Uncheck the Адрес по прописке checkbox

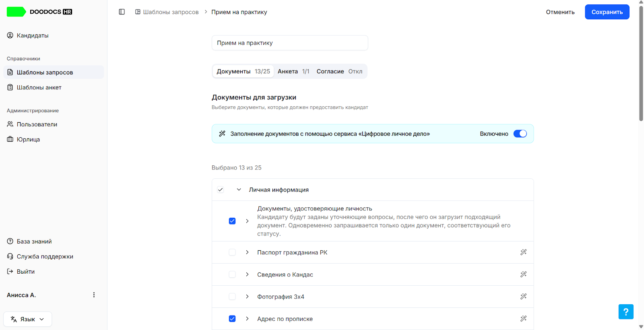coord(232,319)
